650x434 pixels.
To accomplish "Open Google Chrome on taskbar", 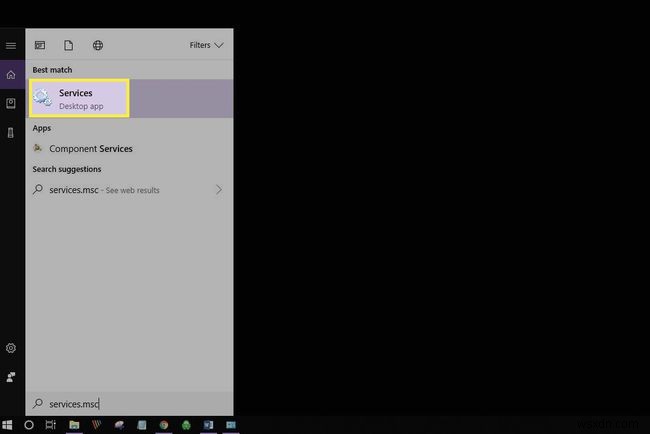I will pos(164,425).
